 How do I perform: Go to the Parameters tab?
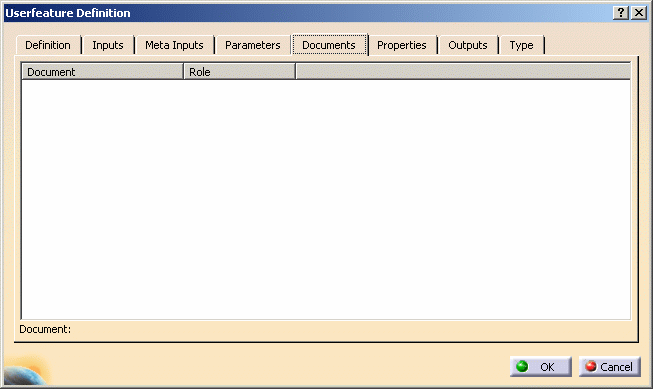[x=253, y=45]
